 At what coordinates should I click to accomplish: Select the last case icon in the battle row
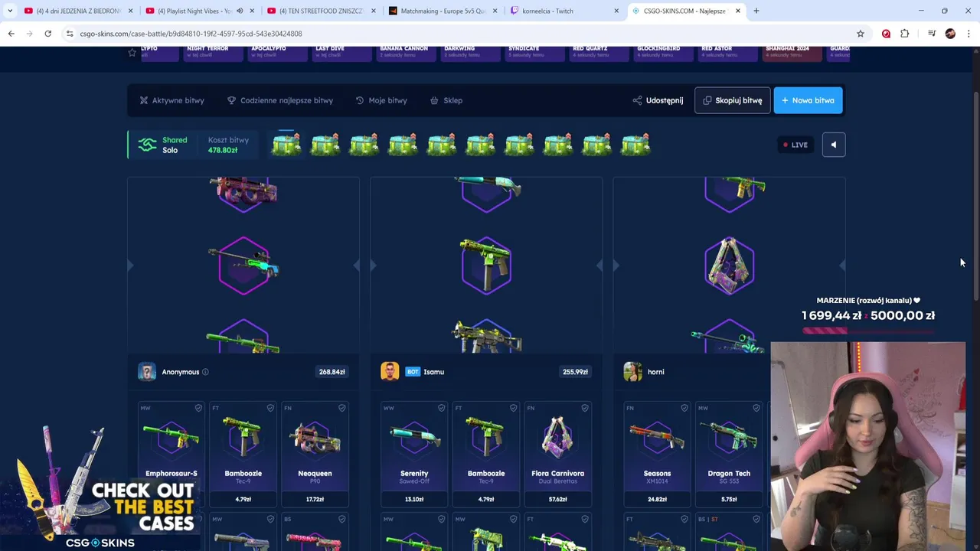[x=635, y=144]
